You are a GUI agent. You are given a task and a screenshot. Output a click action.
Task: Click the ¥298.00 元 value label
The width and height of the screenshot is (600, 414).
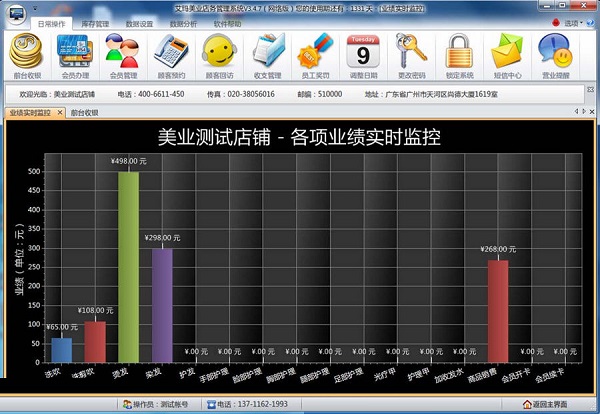[162, 238]
